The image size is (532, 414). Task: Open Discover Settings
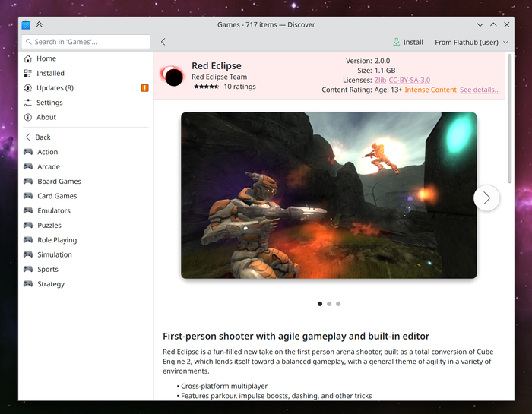tap(49, 103)
